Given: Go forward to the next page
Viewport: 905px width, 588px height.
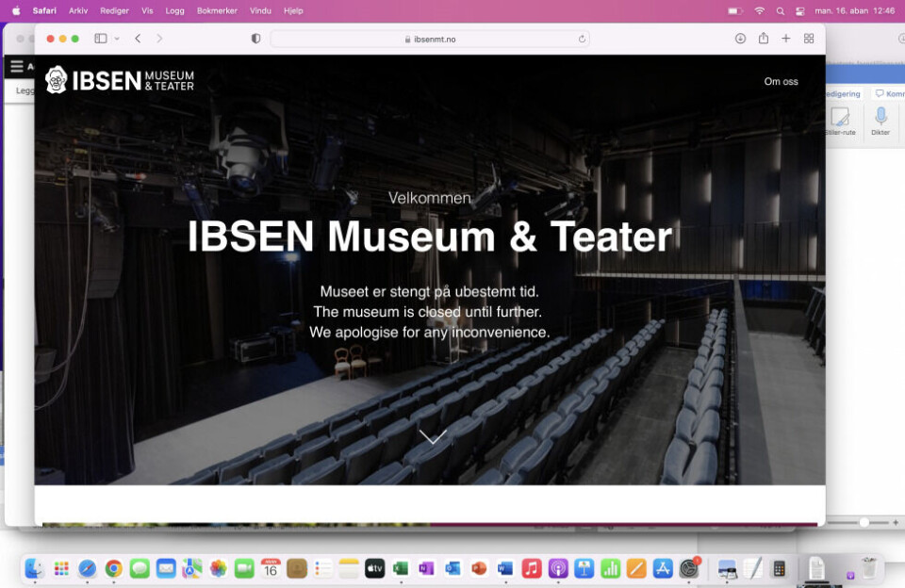Looking at the screenshot, I should [x=159, y=39].
